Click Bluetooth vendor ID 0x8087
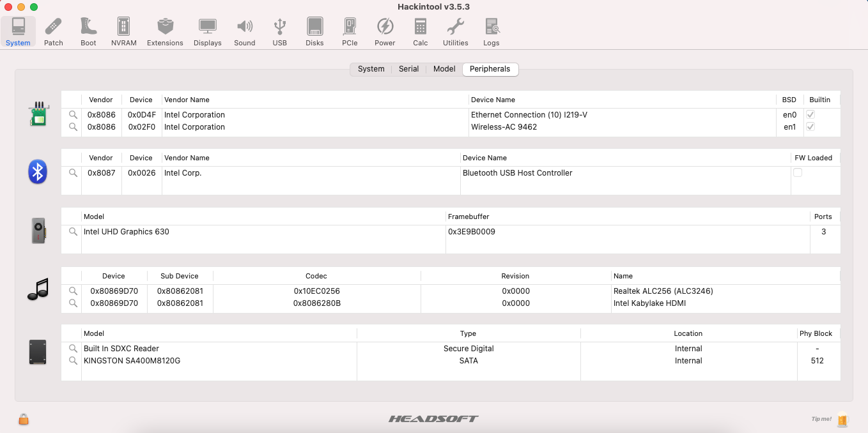868x433 pixels. 102,173
